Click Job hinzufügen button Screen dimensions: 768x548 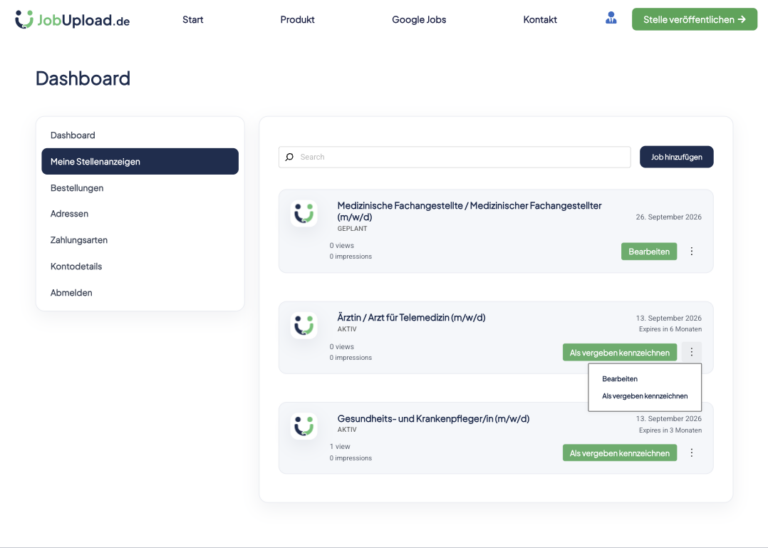(x=676, y=157)
